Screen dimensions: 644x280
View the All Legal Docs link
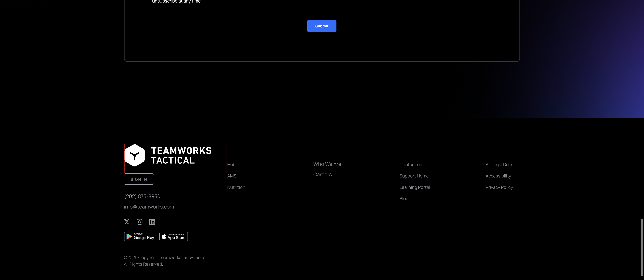[499, 165]
